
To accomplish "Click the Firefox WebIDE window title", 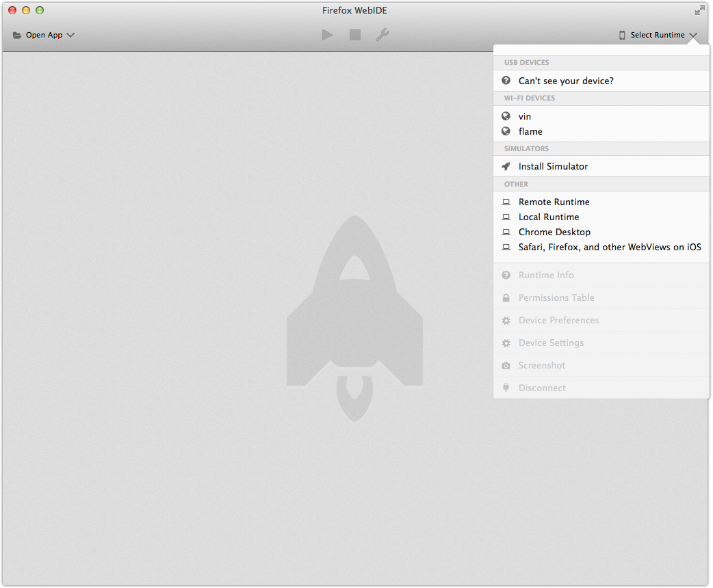I will click(354, 10).
